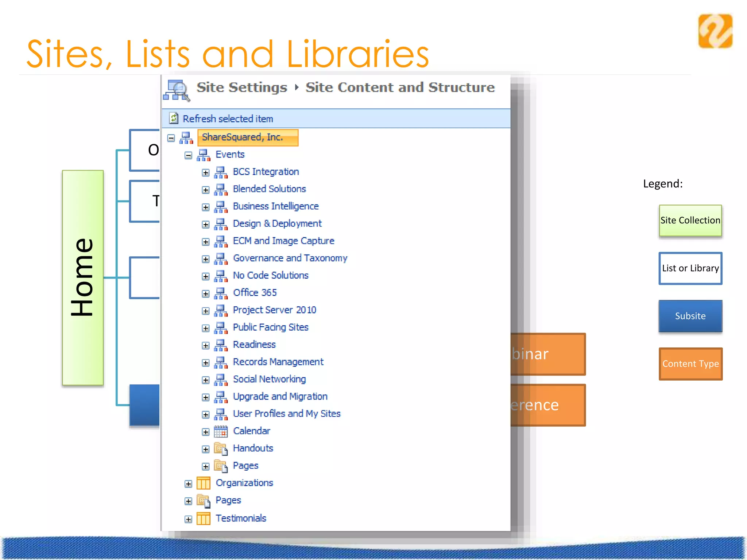Screen dimensions: 747x560
Task: Select the ShareSquared, Inc. tree item
Action: (x=242, y=137)
